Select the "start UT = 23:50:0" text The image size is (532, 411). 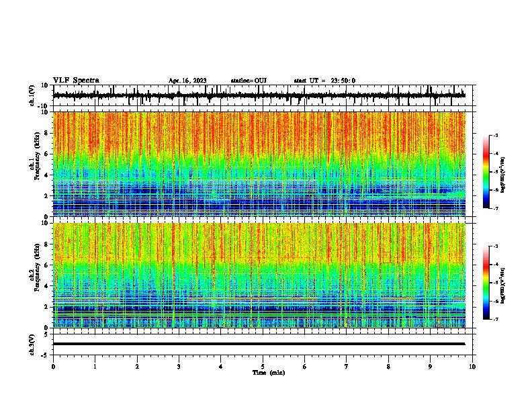[324, 81]
